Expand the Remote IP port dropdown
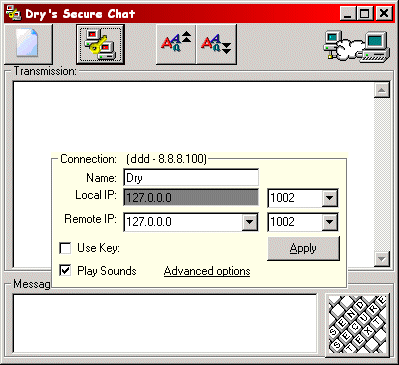This screenshot has width=399, height=365. [x=329, y=222]
